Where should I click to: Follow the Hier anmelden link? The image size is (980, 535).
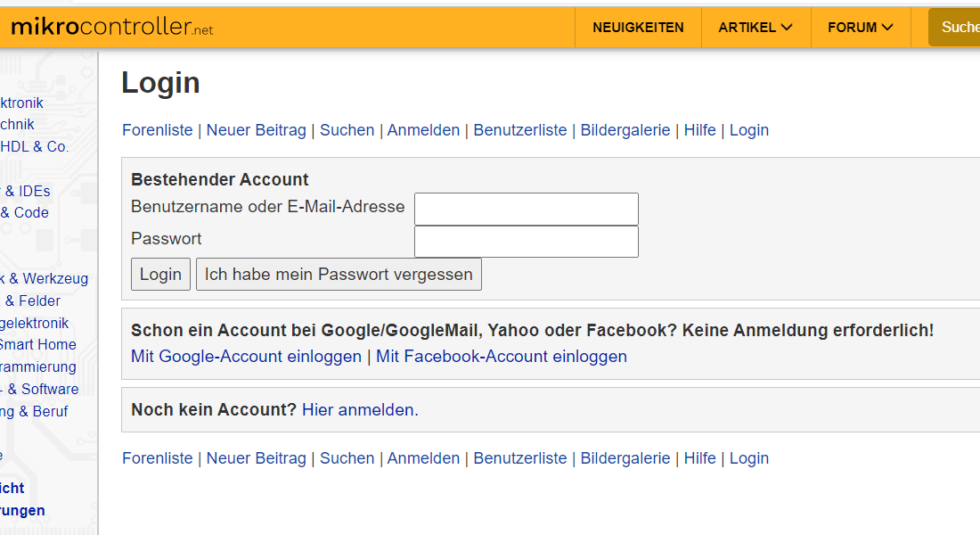coord(360,410)
